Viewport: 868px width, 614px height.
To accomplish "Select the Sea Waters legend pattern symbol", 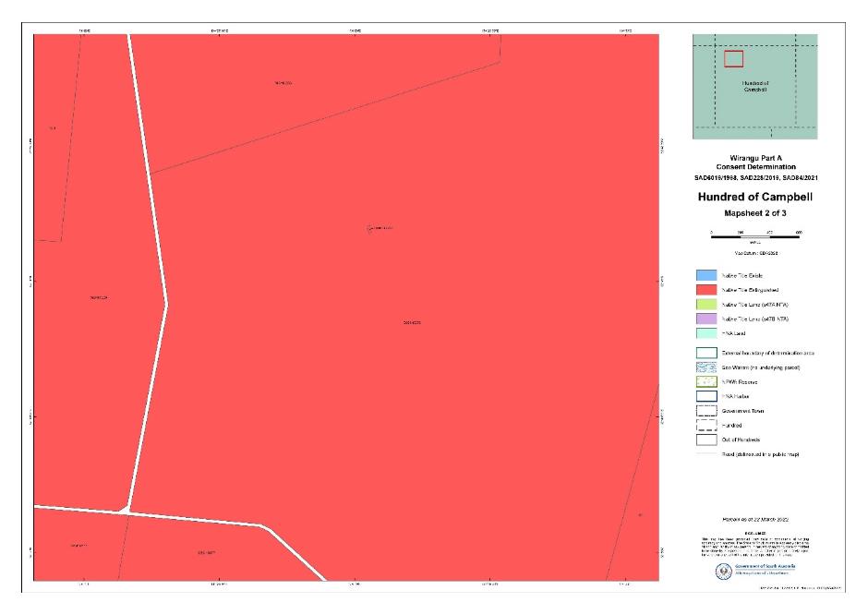I will [706, 367].
